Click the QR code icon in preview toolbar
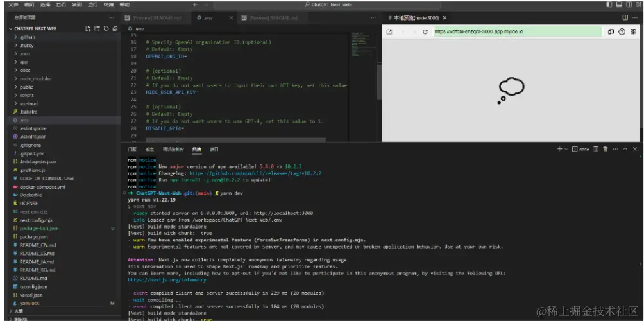This screenshot has width=644, height=323. click(633, 31)
